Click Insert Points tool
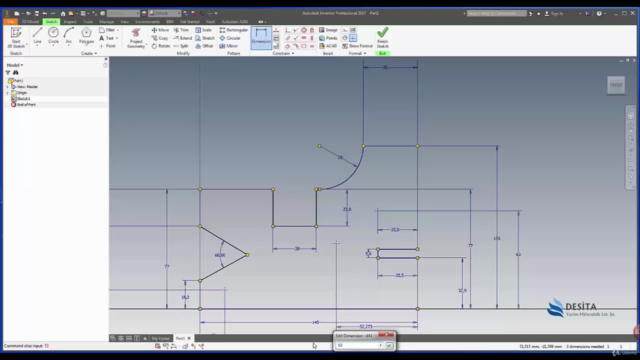Viewport: 640px width, 360px height. pyautogui.click(x=328, y=38)
